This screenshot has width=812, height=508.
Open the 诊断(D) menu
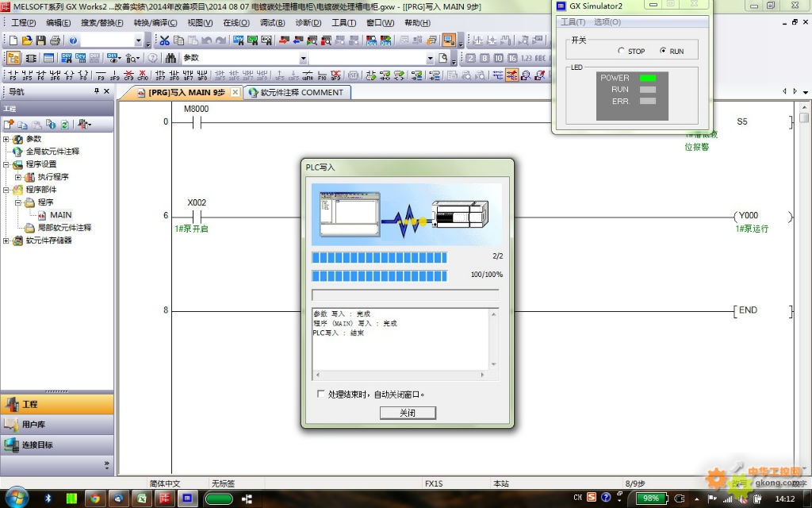click(308, 23)
